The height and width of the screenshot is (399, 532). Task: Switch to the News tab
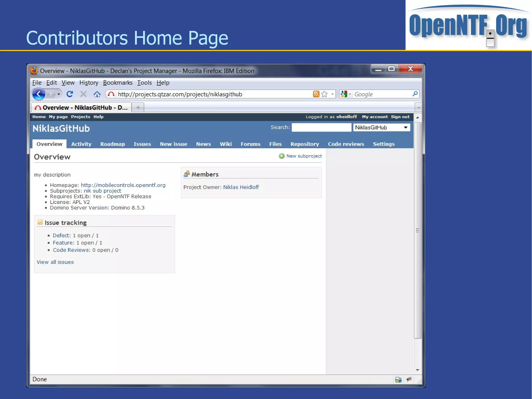coord(203,144)
